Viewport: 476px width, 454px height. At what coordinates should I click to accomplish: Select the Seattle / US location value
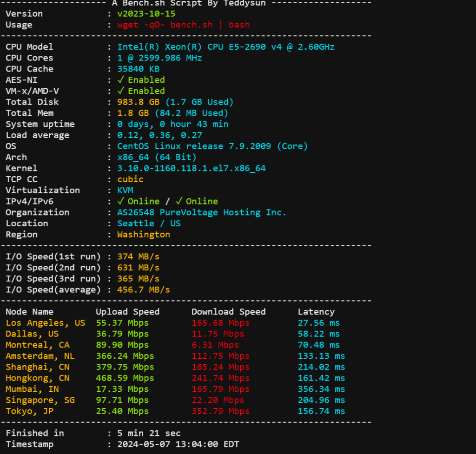click(x=149, y=224)
